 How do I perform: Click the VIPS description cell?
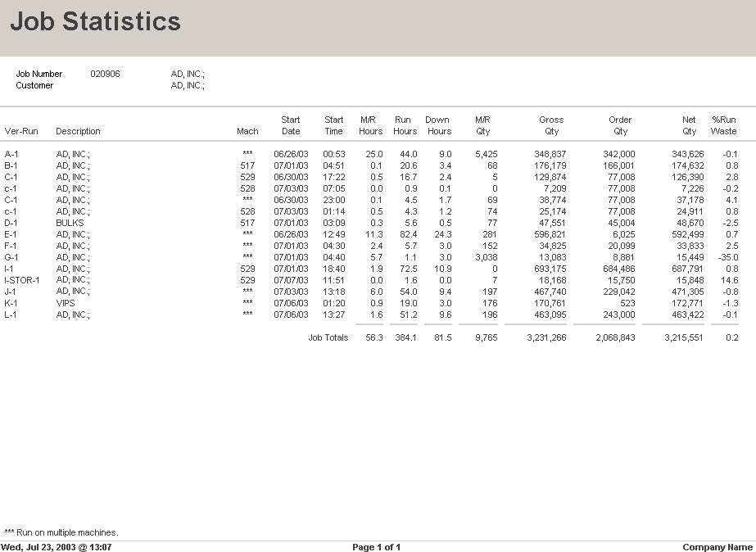click(66, 303)
